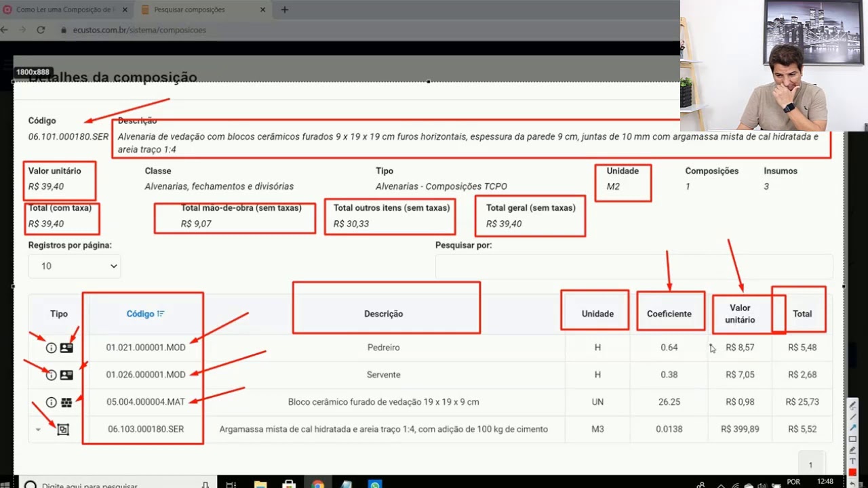This screenshot has height=488, width=868.
Task: Select the straight line annotation tool
Action: coord(853,416)
